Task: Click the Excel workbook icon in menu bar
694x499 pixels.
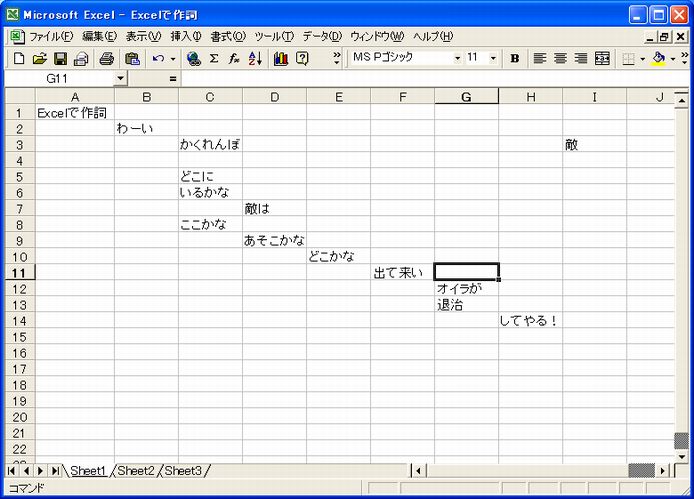Action: click(17, 36)
